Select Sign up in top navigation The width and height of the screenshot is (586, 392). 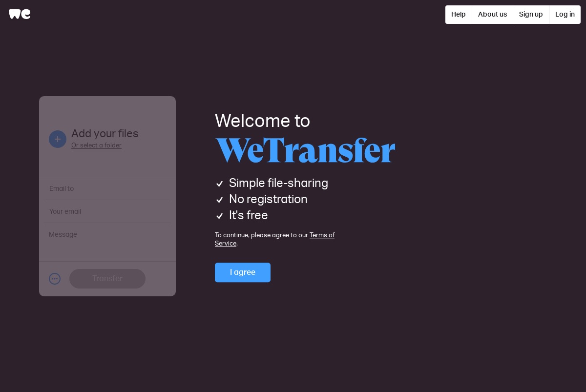[531, 15]
